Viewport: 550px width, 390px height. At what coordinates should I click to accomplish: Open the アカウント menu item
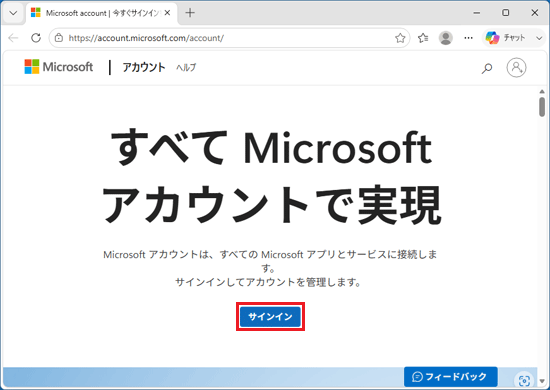[x=144, y=67]
